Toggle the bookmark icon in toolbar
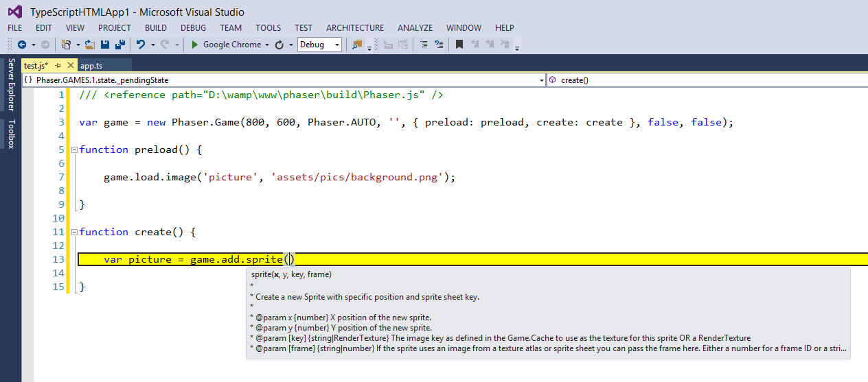This screenshot has height=382, width=868. point(459,45)
